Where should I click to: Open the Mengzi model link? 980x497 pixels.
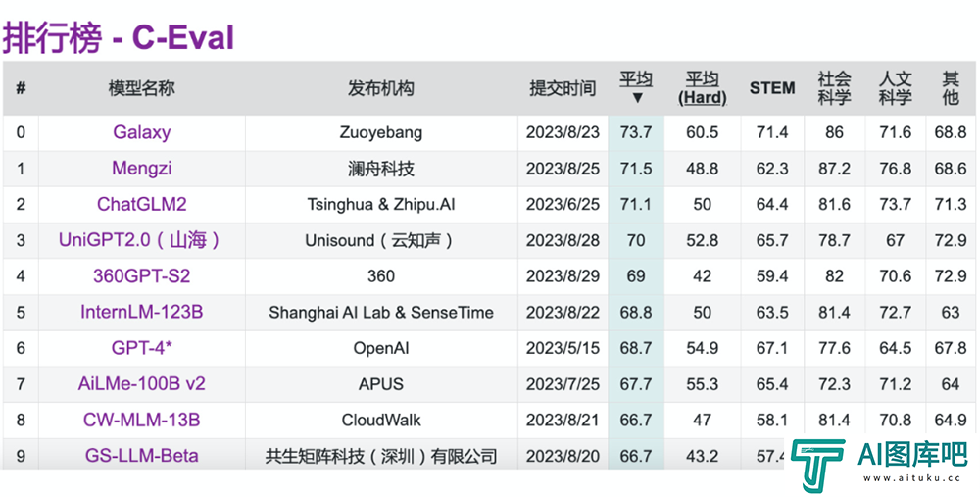141,169
